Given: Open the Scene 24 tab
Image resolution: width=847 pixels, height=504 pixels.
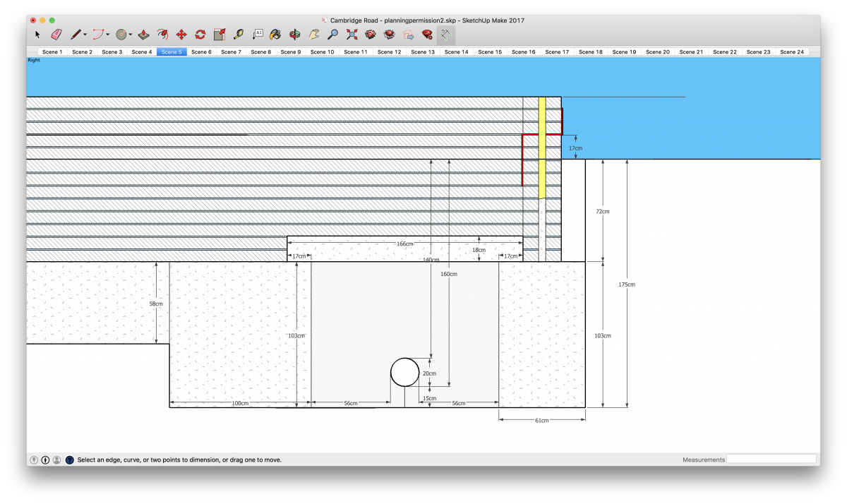Looking at the screenshot, I should 792,51.
